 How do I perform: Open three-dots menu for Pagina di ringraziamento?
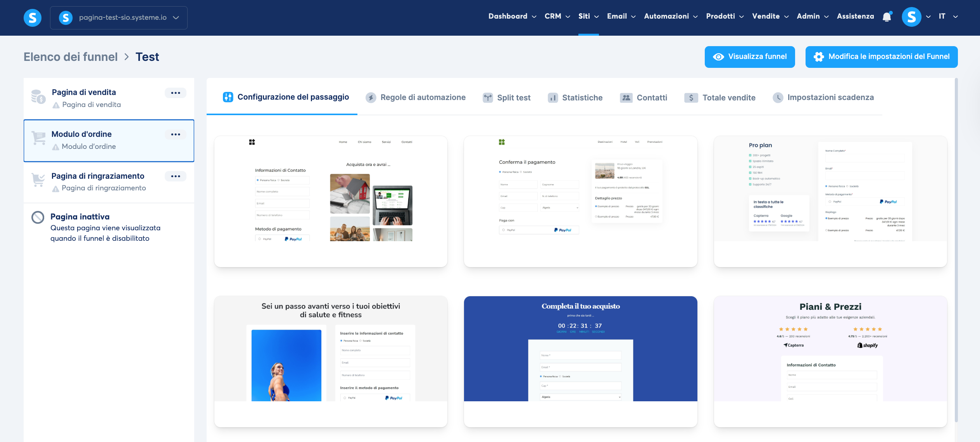pos(175,176)
